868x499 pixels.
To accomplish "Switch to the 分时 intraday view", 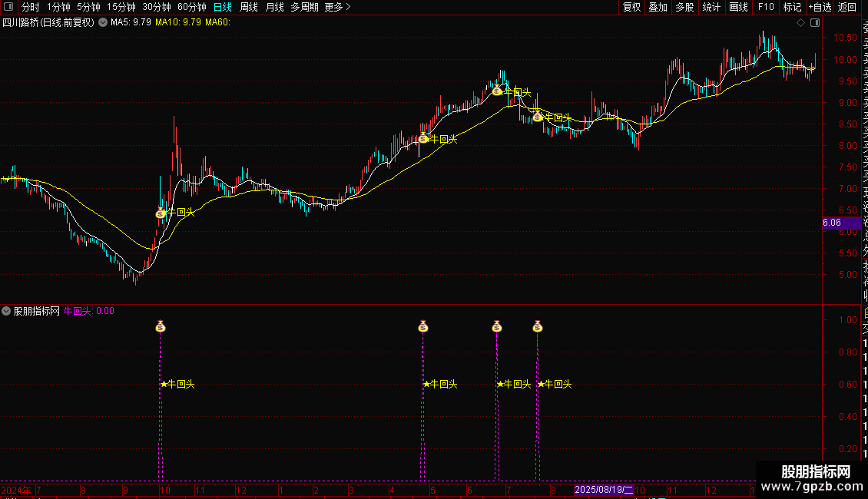I will point(31,7).
